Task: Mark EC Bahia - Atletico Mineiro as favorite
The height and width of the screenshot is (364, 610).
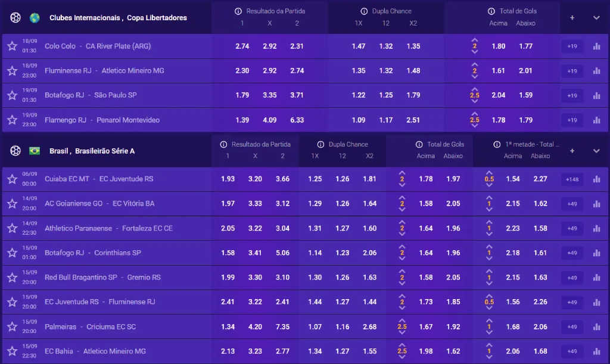Action: pyautogui.click(x=12, y=351)
